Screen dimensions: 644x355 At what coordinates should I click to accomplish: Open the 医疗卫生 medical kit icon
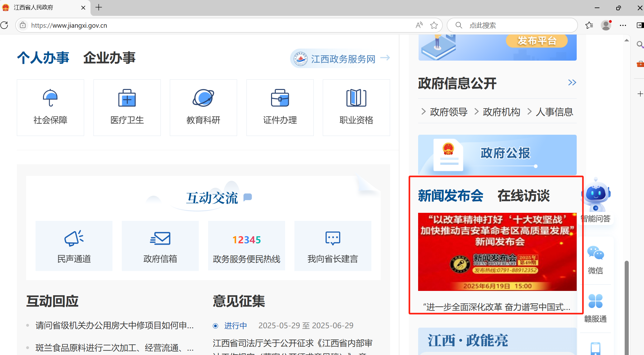[127, 98]
